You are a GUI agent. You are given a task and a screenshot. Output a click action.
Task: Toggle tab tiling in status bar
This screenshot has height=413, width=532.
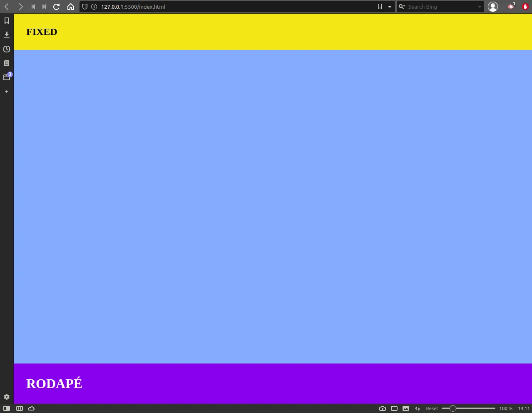(394, 408)
